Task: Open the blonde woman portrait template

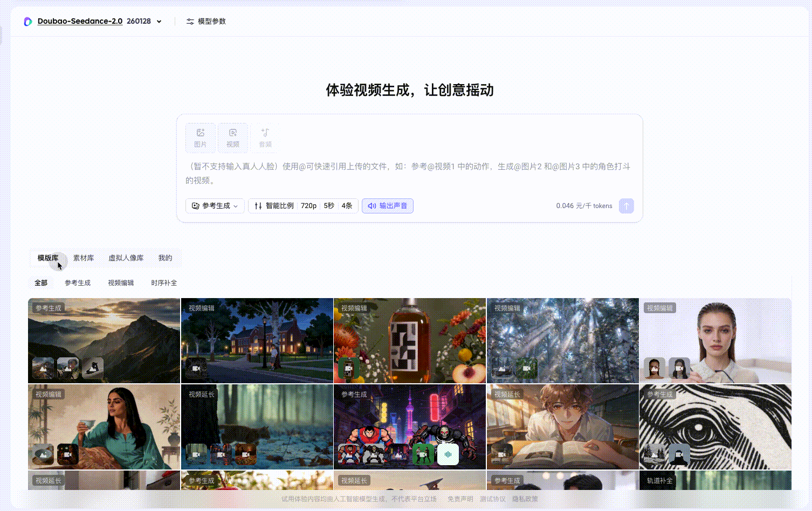Action: tap(715, 341)
